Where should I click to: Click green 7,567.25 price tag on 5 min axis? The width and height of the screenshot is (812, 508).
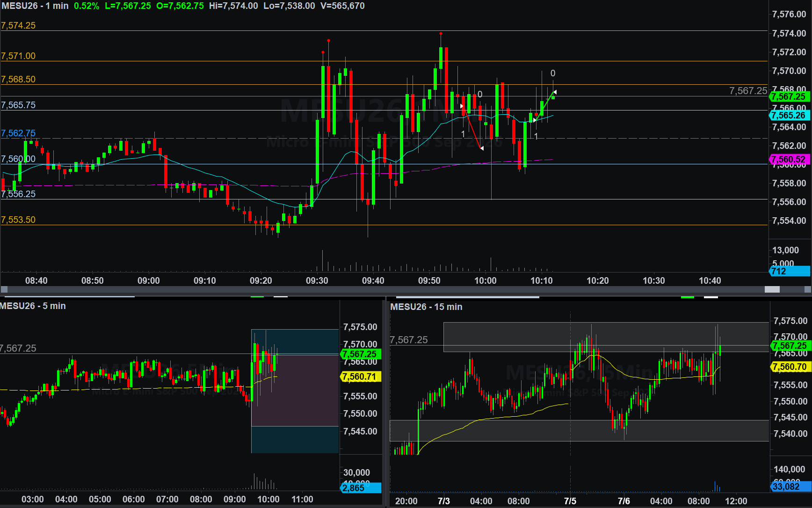pos(361,354)
